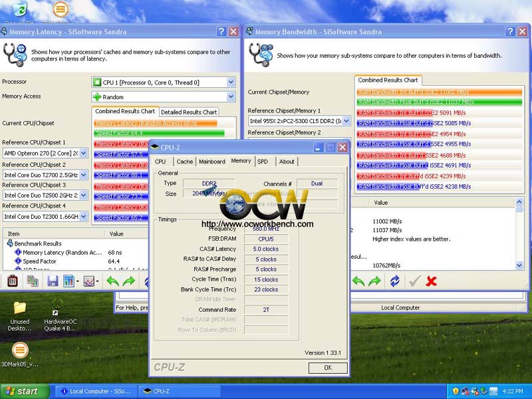
Task: Click the scroll-down arrow in Memory Bandwidth results list
Action: (519, 265)
